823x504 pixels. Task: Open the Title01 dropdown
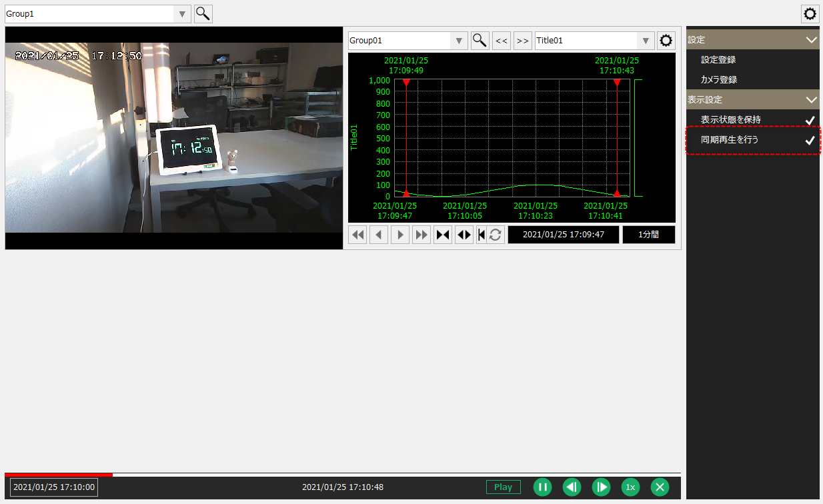tap(644, 40)
